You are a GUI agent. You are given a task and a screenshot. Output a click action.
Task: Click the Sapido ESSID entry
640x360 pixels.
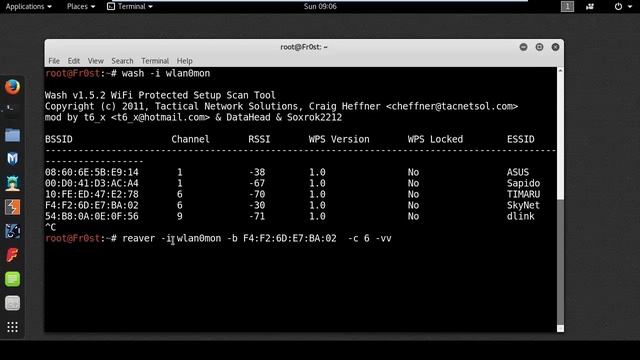pyautogui.click(x=523, y=183)
